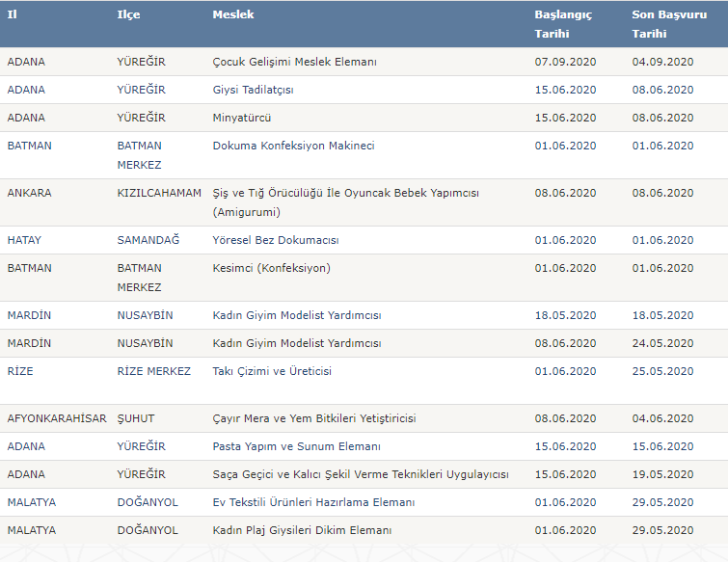Screen dimensions: 728x562
Task: Open Saça Geçici ve Kalıcı Şekil course
Action: click(x=361, y=474)
